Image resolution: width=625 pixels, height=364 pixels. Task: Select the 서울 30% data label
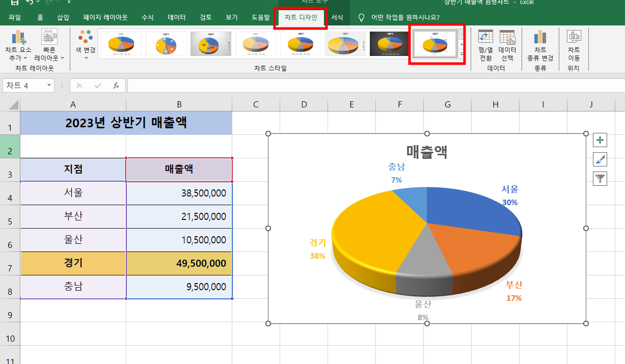tap(510, 195)
